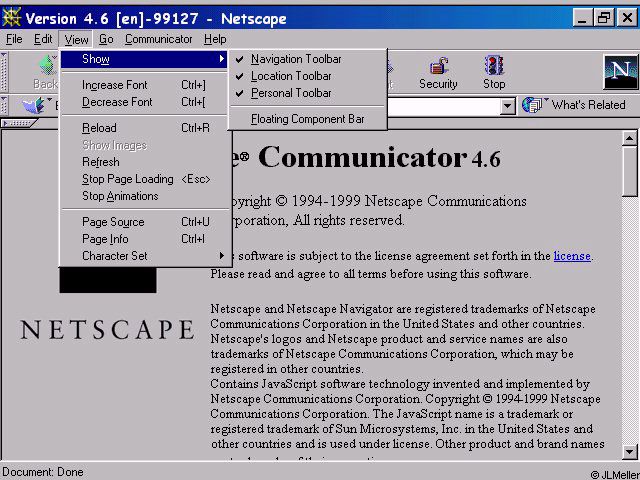Open the location field dropdown arrow
The height and width of the screenshot is (480, 640).
507,106
